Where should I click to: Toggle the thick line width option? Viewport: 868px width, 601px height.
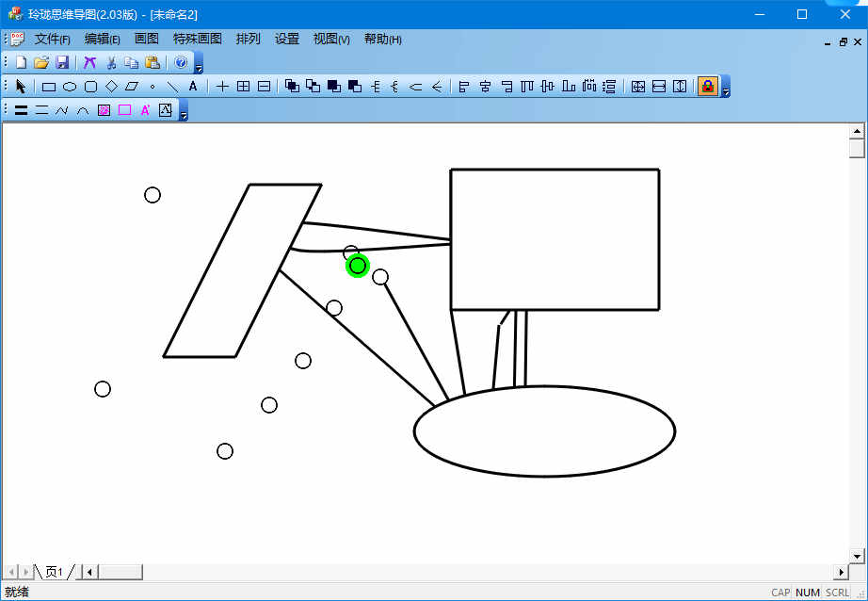point(21,110)
